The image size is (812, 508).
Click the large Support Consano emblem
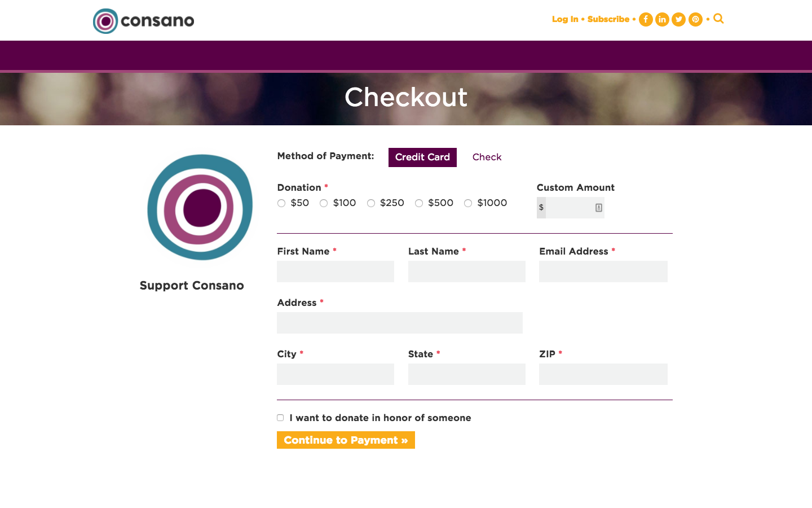[x=200, y=207]
